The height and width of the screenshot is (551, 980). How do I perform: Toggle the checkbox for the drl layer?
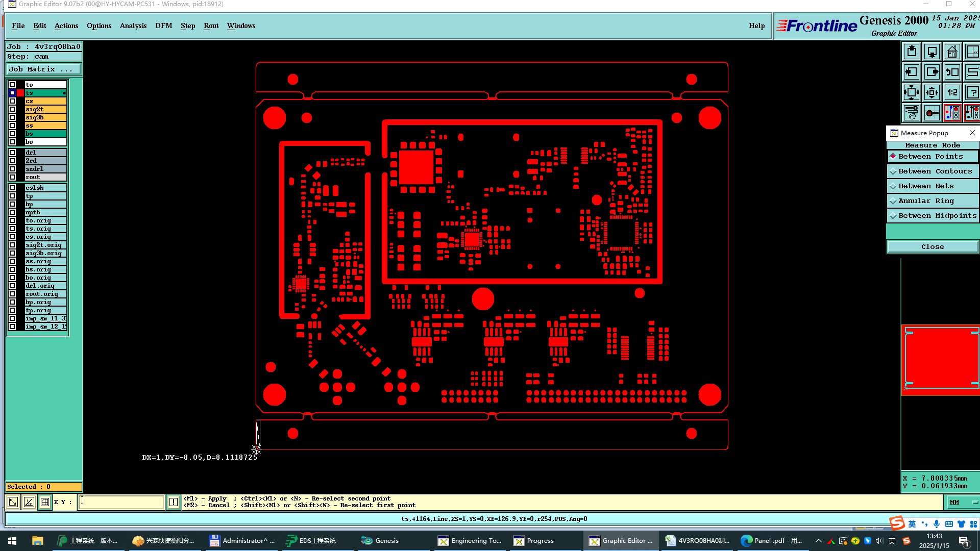click(x=12, y=153)
